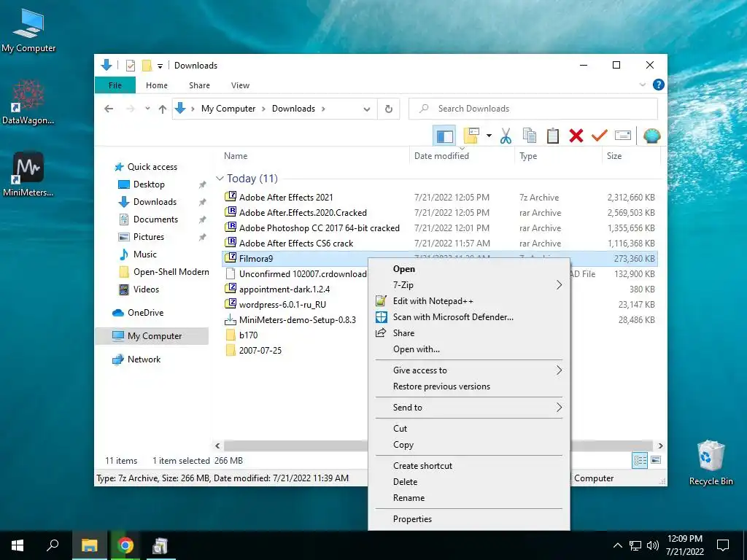
Task: Click the Copy toolbar icon
Action: [530, 136]
